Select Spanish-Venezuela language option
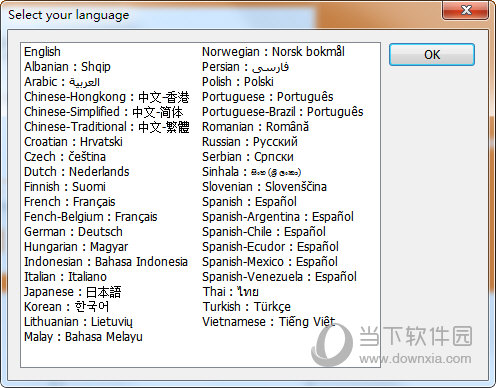 tap(279, 277)
